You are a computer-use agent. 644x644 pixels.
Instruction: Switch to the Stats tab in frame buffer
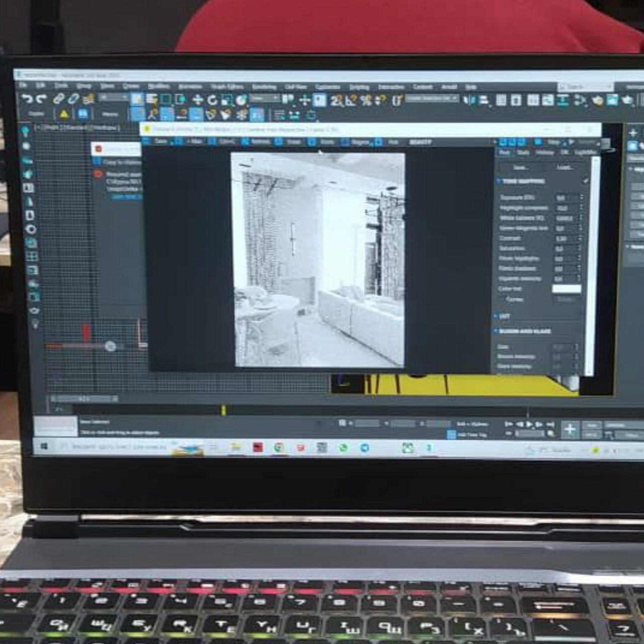(523, 152)
